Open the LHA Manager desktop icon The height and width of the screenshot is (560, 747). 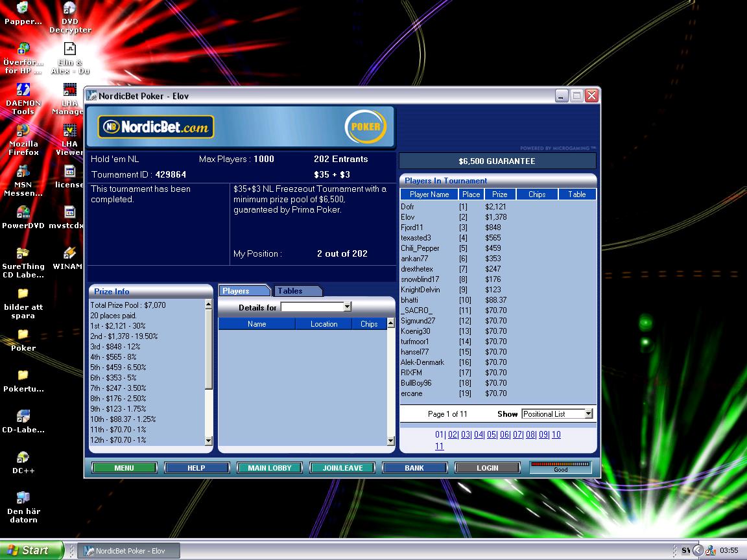[67, 99]
